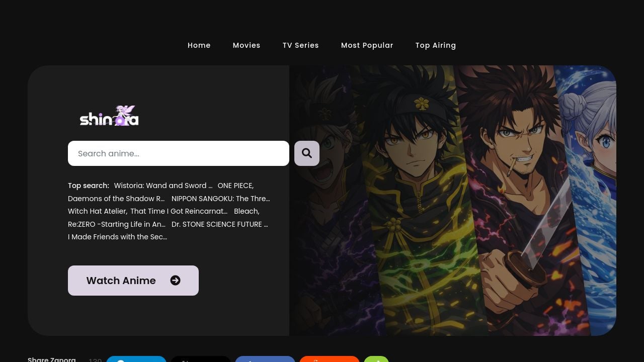Click the magnifier search button

[307, 153]
